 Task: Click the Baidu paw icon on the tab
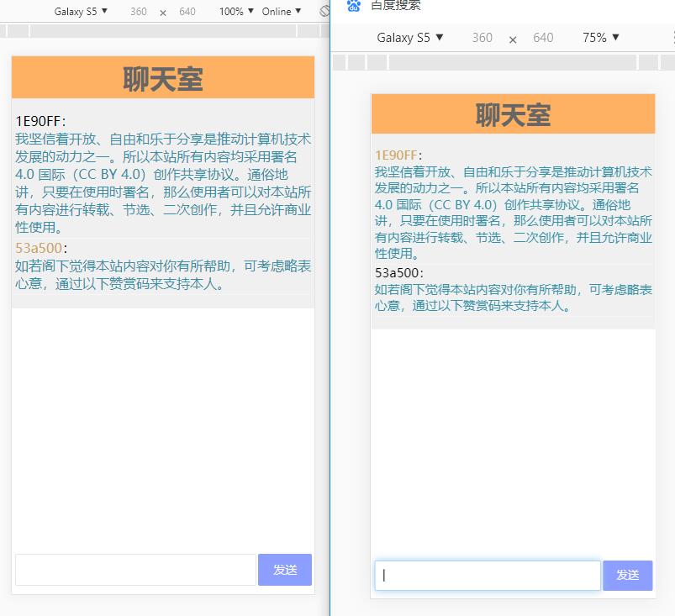(x=354, y=5)
